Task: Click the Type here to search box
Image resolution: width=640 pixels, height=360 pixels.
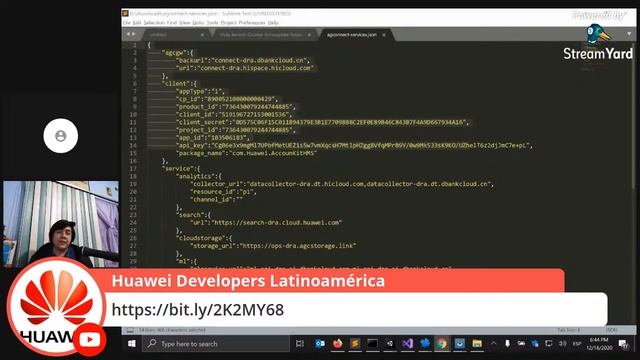Action: (x=216, y=344)
